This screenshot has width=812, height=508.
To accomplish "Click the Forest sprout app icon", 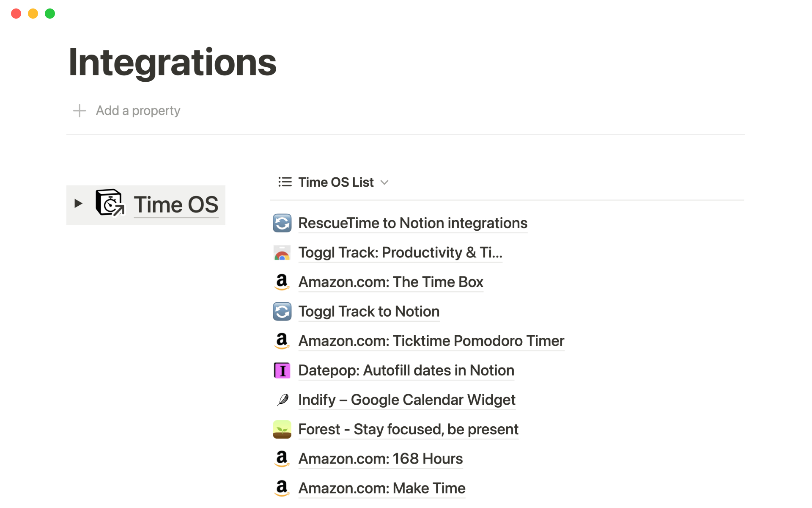I will tap(282, 429).
